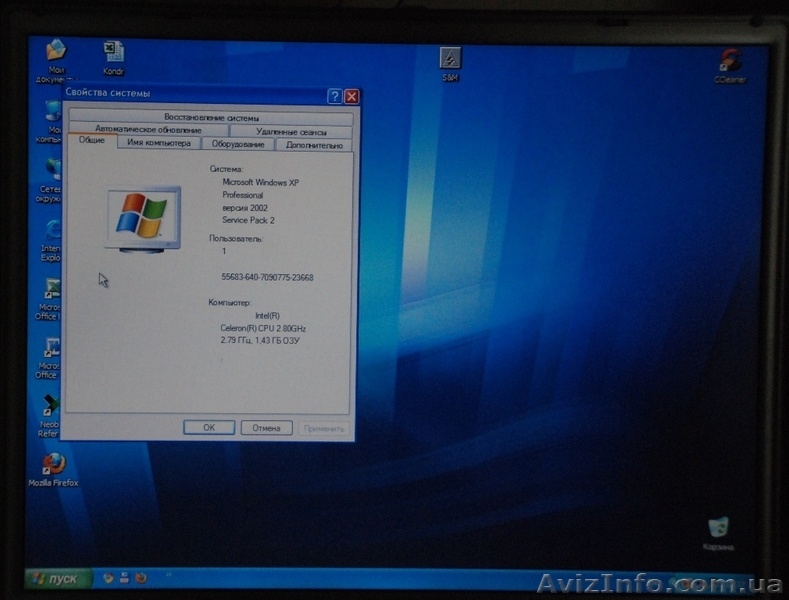
Task: Confirm with the OK button
Action: (x=209, y=427)
